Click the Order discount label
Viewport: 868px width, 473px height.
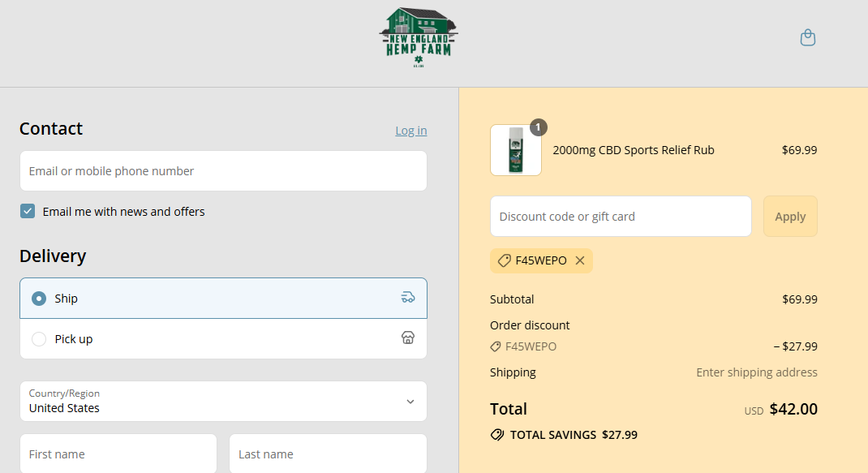pyautogui.click(x=530, y=325)
